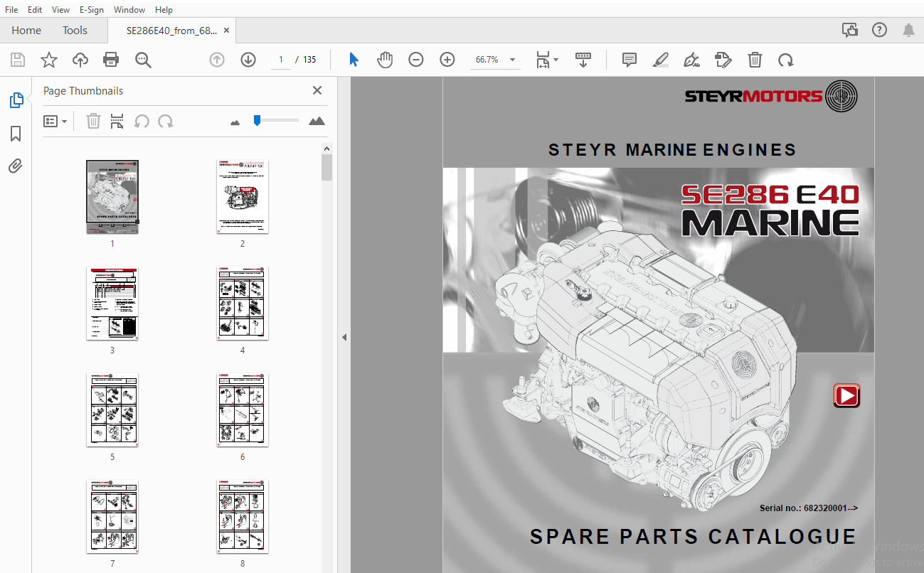Go to previous page arrow
The width and height of the screenshot is (924, 573).
tap(217, 60)
